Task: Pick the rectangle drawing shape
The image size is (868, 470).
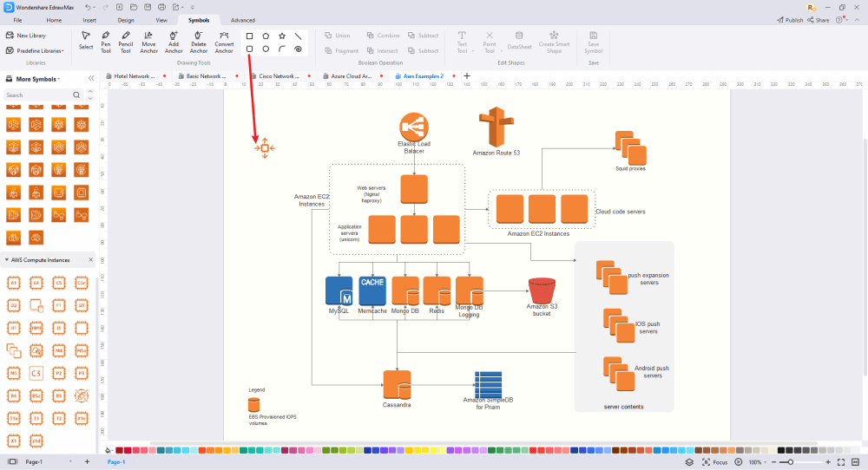Action: 250,36
